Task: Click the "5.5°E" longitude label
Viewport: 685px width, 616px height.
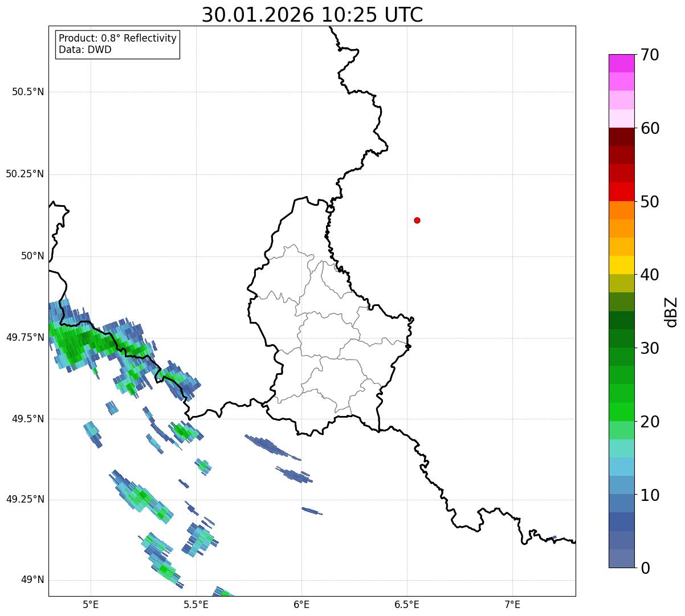Action: pyautogui.click(x=197, y=604)
